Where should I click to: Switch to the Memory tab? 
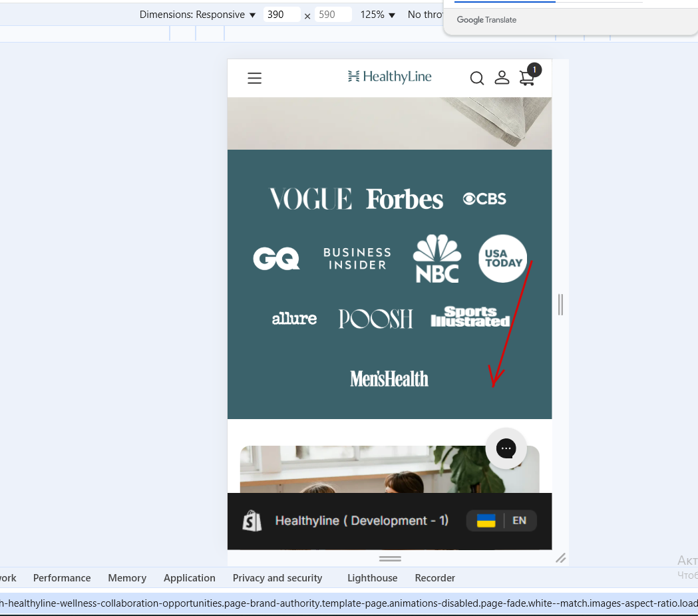point(127,577)
